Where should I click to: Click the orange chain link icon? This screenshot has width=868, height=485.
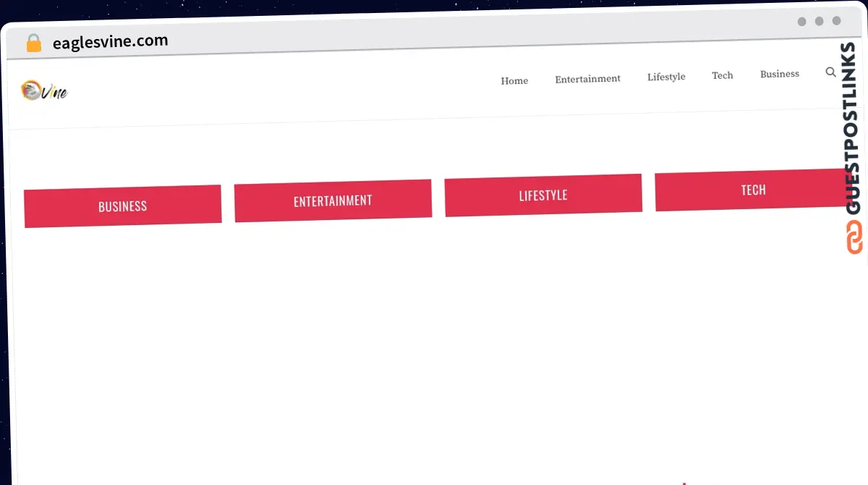[854, 238]
